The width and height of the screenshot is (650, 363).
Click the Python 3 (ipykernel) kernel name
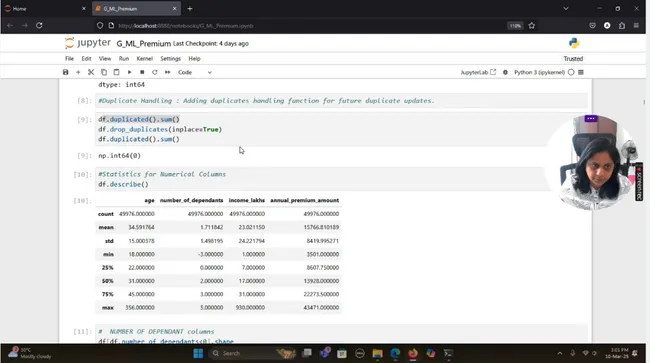(x=539, y=72)
